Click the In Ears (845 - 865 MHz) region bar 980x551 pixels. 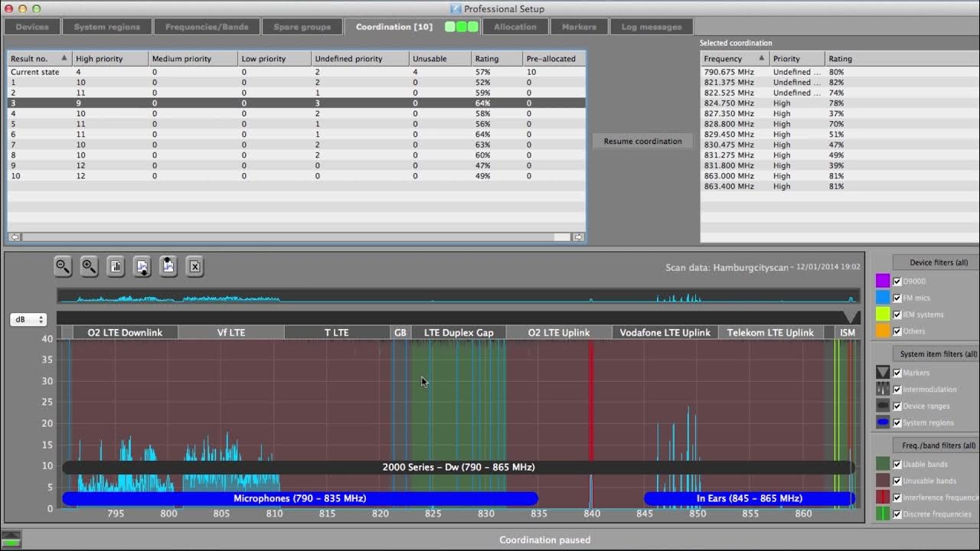coord(750,498)
